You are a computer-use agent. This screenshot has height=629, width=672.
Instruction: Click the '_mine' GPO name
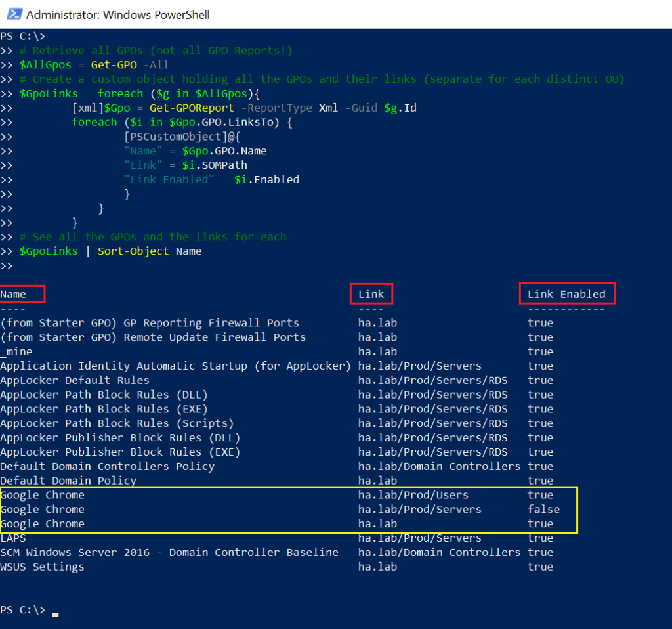point(16,351)
